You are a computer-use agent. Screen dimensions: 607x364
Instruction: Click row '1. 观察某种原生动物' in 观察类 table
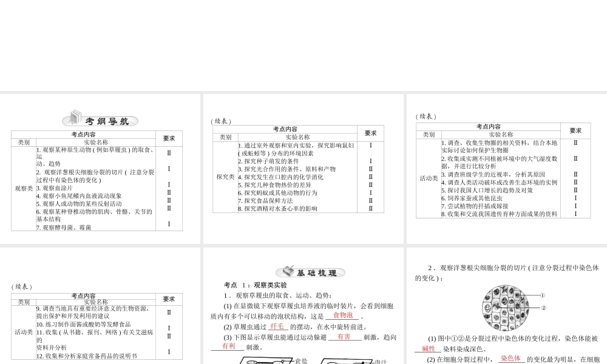pyautogui.click(x=95, y=157)
